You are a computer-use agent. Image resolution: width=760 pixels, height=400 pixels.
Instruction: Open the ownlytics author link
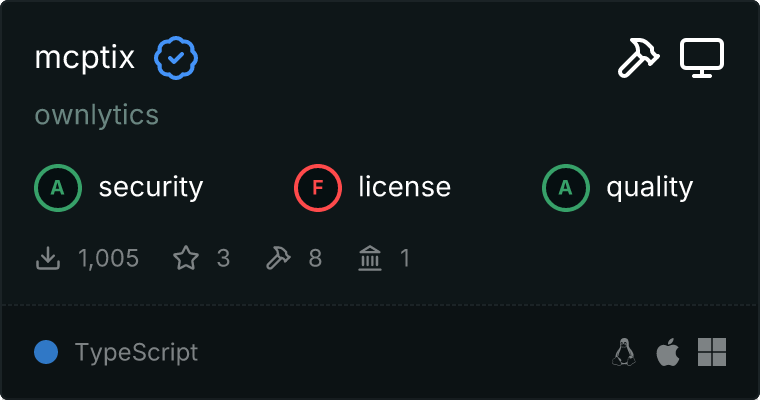tap(97, 115)
